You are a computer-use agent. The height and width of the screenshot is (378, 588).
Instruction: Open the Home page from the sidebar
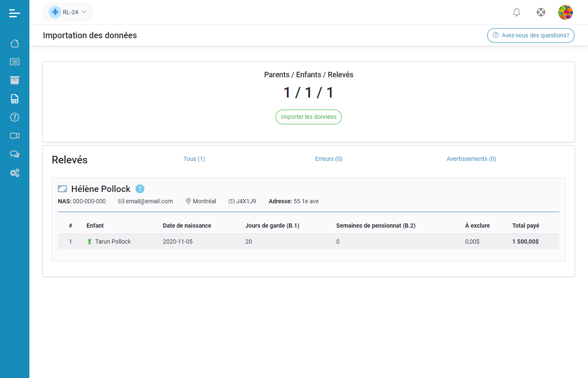pyautogui.click(x=15, y=43)
